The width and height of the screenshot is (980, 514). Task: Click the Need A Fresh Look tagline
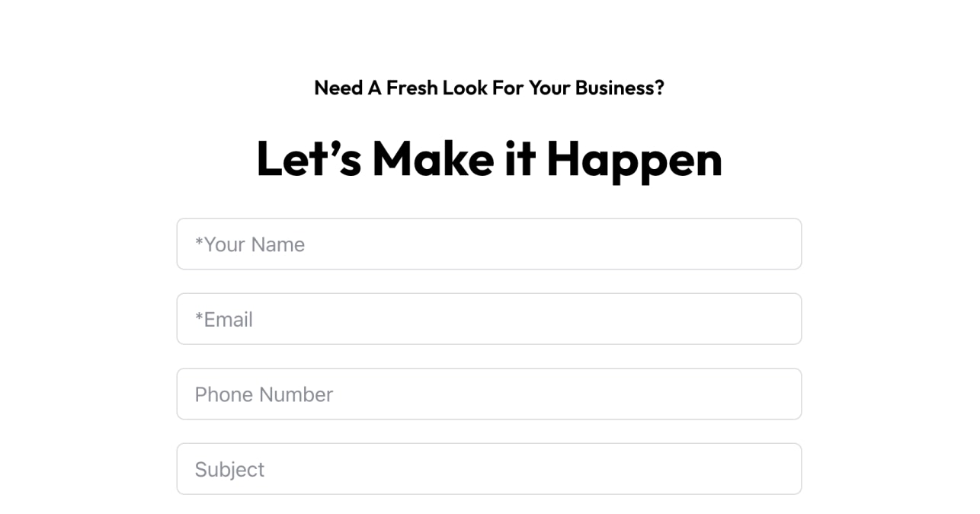click(x=489, y=88)
